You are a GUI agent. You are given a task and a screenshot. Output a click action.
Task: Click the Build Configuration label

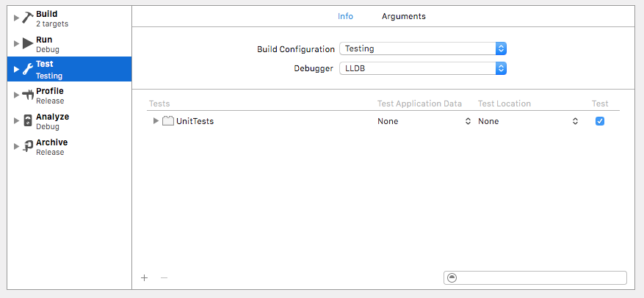tap(296, 49)
